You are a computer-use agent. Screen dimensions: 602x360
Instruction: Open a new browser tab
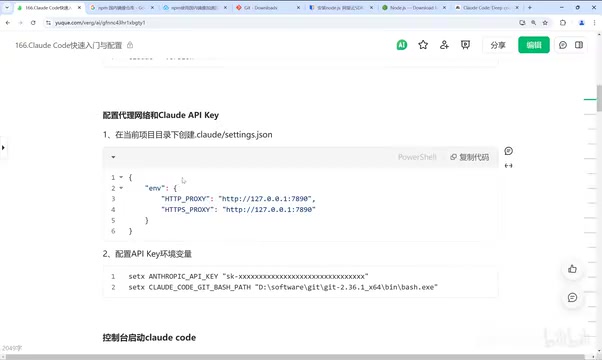click(530, 8)
